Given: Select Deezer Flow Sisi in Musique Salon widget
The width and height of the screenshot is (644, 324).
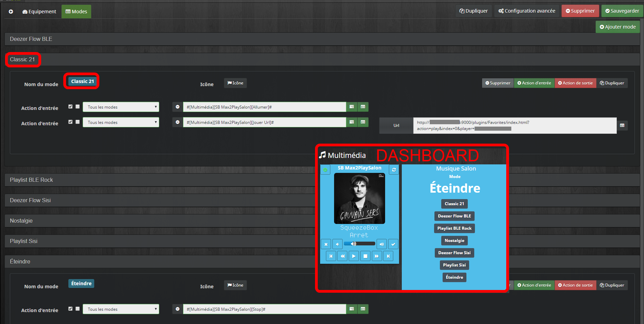Looking at the screenshot, I should (x=455, y=253).
